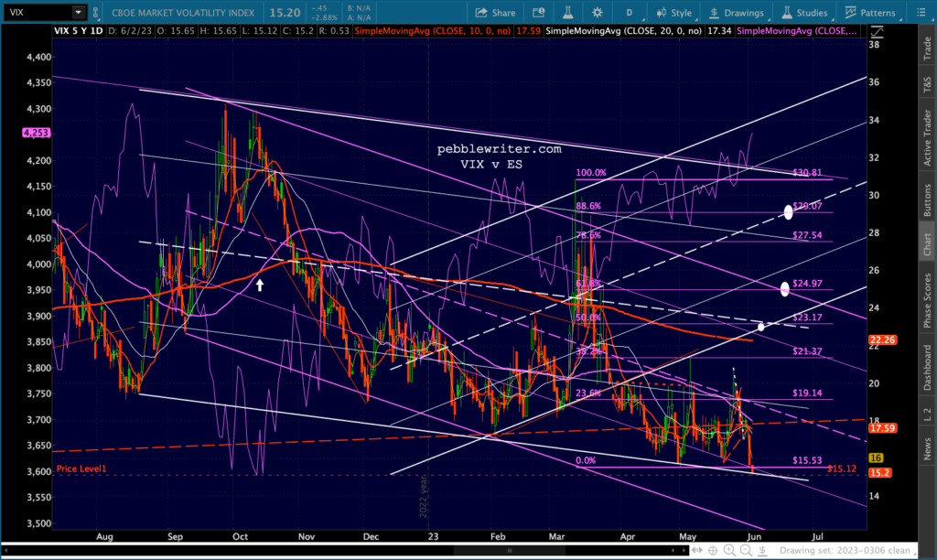
Task: Open the Studies menu
Action: coord(805,13)
